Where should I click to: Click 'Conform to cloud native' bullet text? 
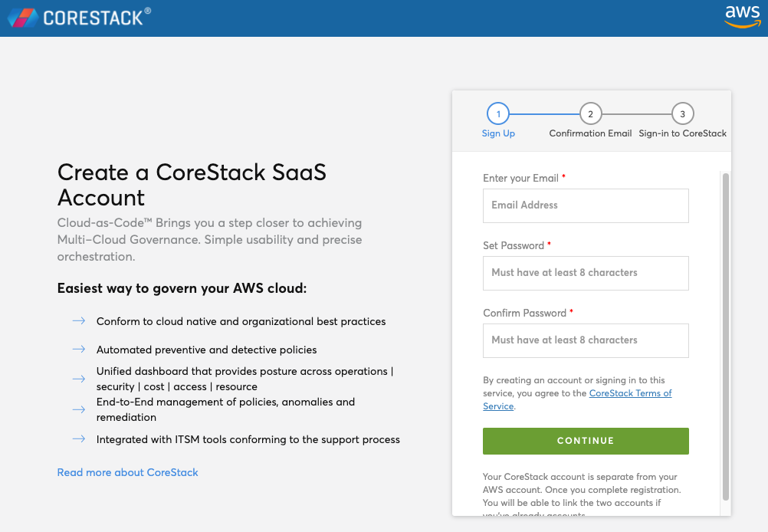tap(241, 321)
